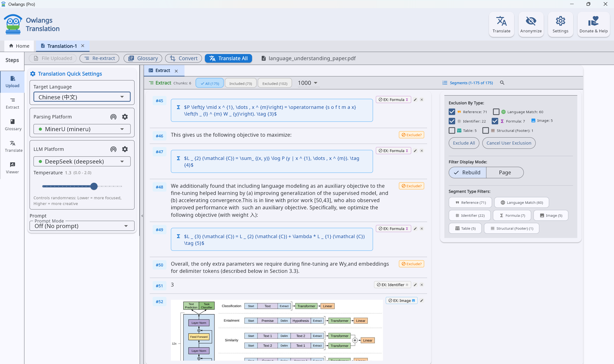Open Parsing Platform gear settings
Screen dimensions: 614x364
(125, 117)
